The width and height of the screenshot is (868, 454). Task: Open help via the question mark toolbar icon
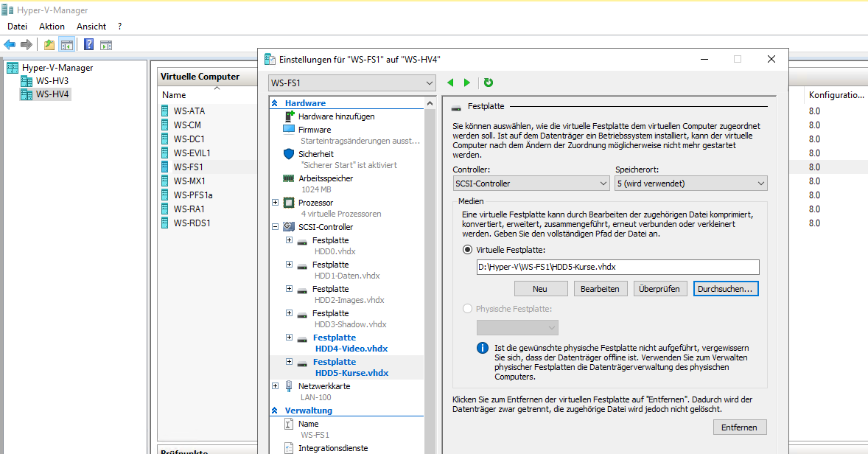click(x=88, y=45)
